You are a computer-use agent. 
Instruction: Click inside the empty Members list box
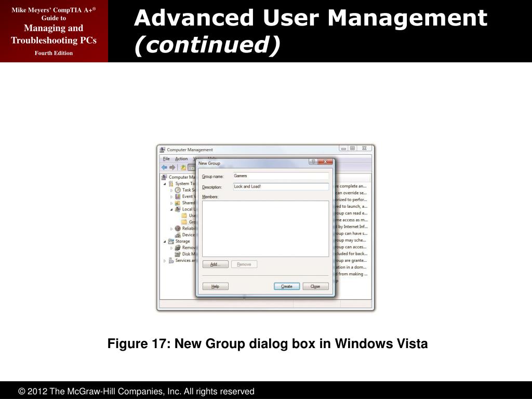(265, 229)
